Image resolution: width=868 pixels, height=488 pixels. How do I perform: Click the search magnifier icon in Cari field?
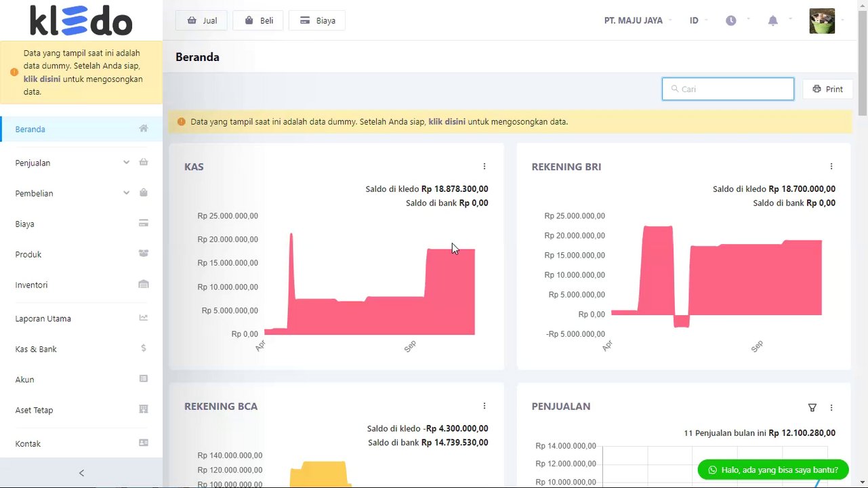(675, 89)
